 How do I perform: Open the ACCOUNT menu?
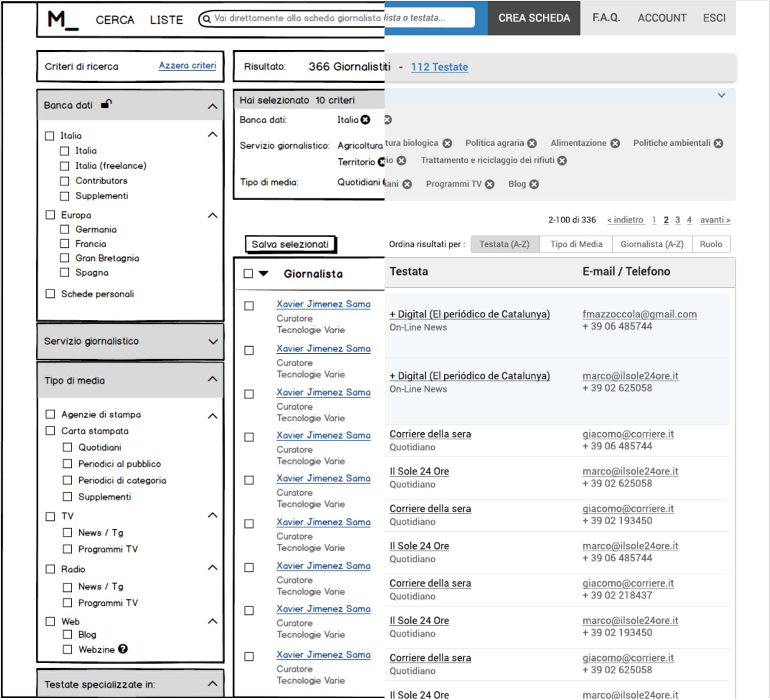coord(662,18)
